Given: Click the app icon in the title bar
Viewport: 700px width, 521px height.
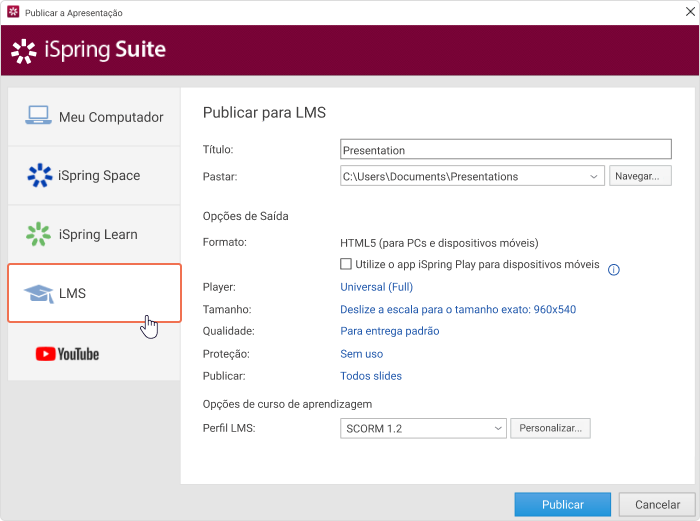Looking at the screenshot, I should [13, 12].
